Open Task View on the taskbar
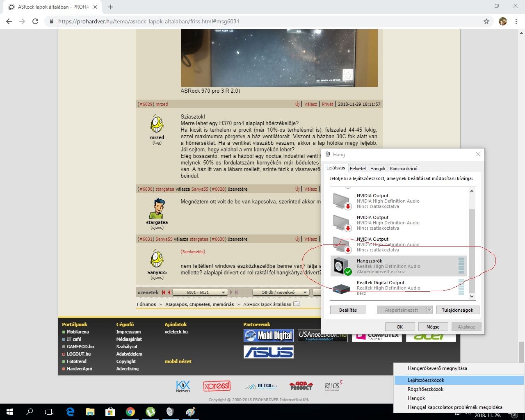Image resolution: width=525 pixels, height=420 pixels. click(x=49, y=412)
